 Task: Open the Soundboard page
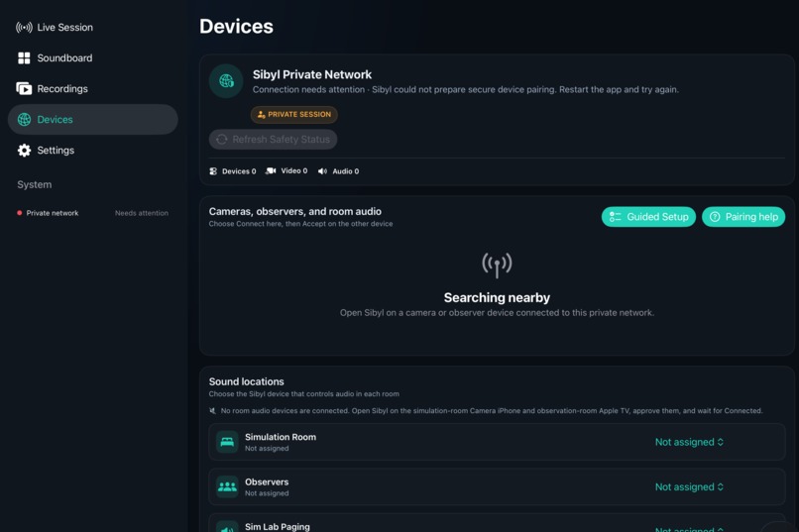pos(55,58)
